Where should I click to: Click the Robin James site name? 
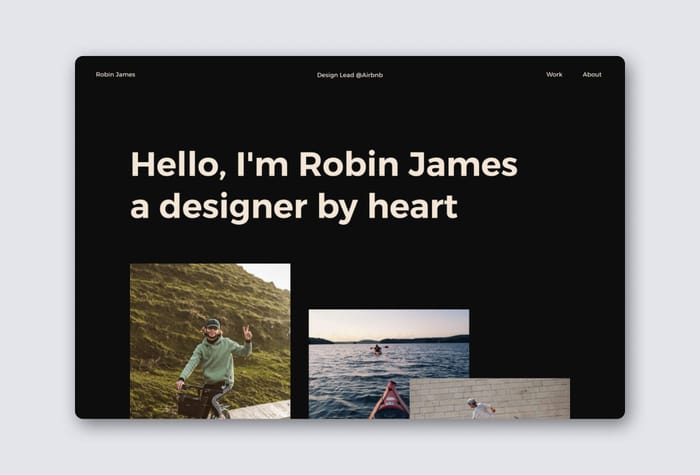115,75
